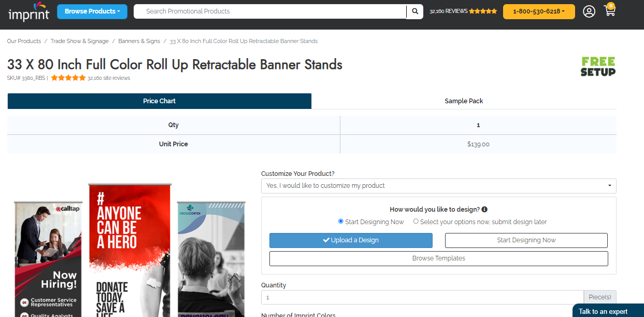Switch to the Sample Pack tab

(464, 101)
